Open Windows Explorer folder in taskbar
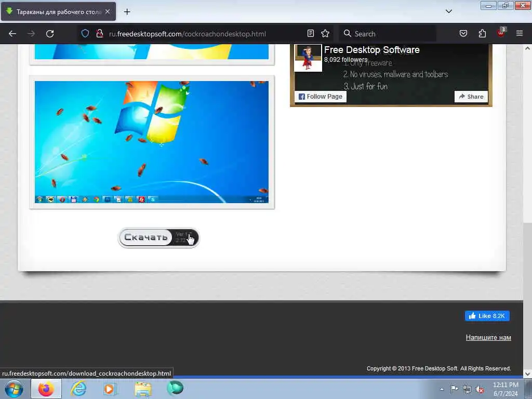Viewport: 532px width, 399px height. (x=143, y=389)
